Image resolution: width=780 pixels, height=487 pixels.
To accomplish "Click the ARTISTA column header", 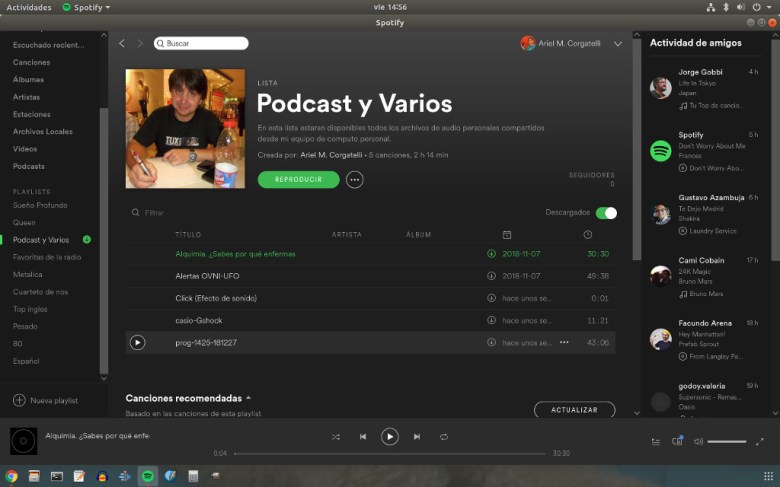I will [347, 234].
